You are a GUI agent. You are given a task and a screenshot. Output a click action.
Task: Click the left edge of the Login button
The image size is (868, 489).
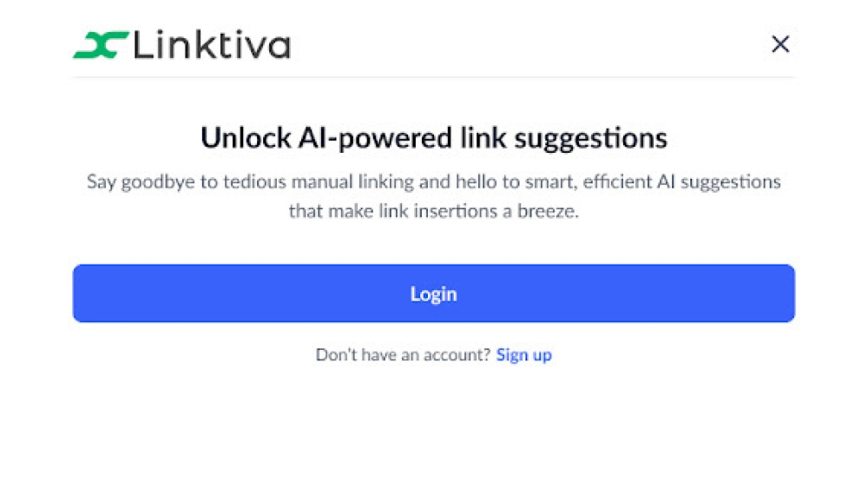[x=83, y=294]
